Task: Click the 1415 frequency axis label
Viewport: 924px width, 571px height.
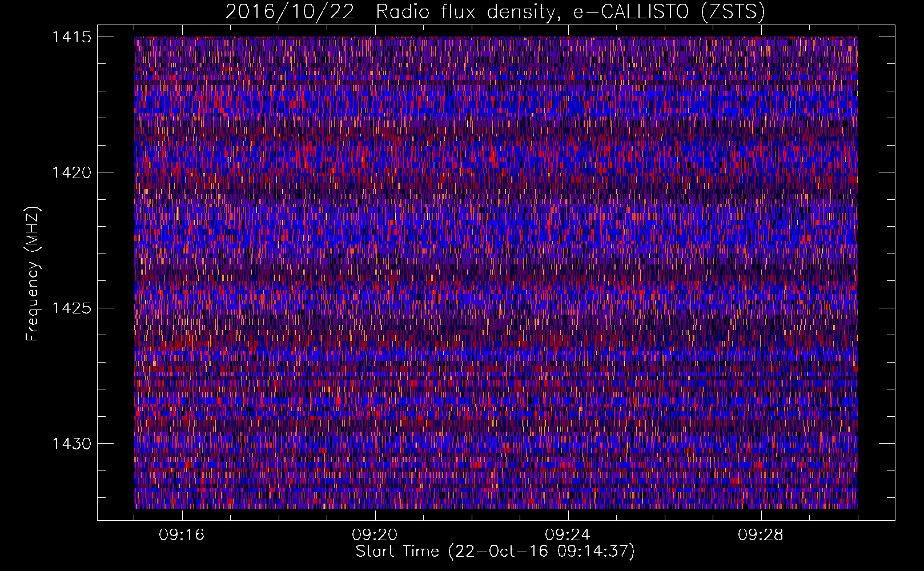Action: pyautogui.click(x=71, y=37)
